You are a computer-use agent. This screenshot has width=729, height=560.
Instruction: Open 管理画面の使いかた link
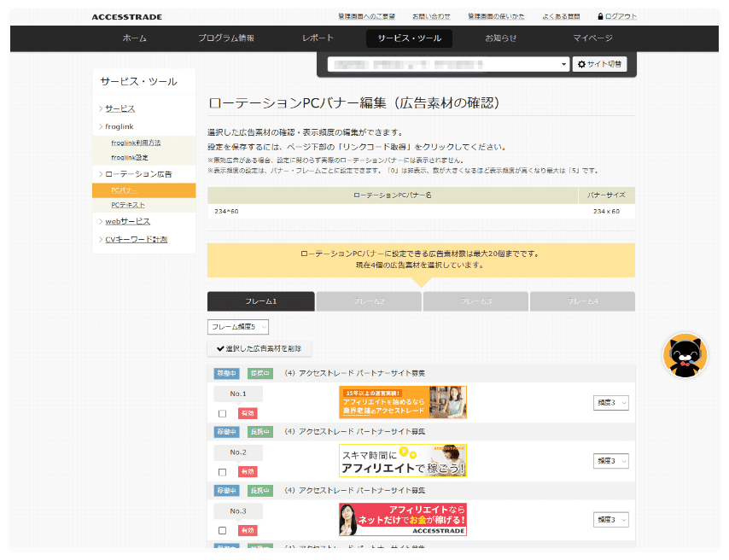496,16
